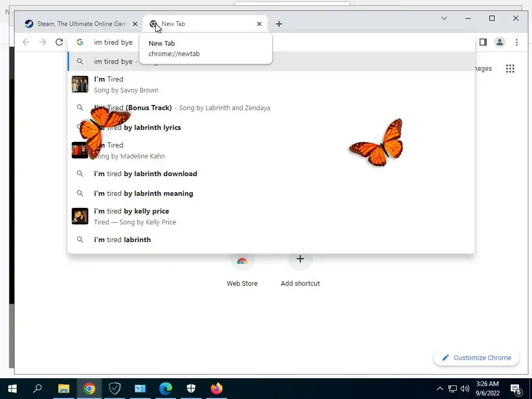532x399 pixels.
Task: Click the address bar text 'im tired bye'
Action: tap(113, 42)
